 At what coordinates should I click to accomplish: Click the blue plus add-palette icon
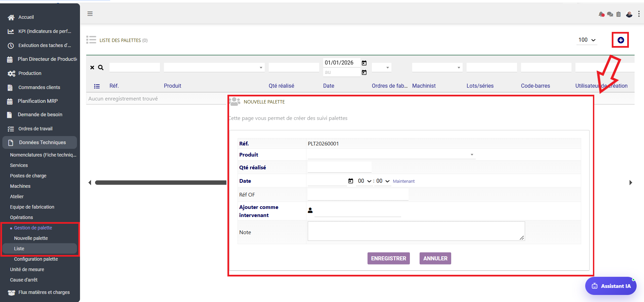pos(620,40)
